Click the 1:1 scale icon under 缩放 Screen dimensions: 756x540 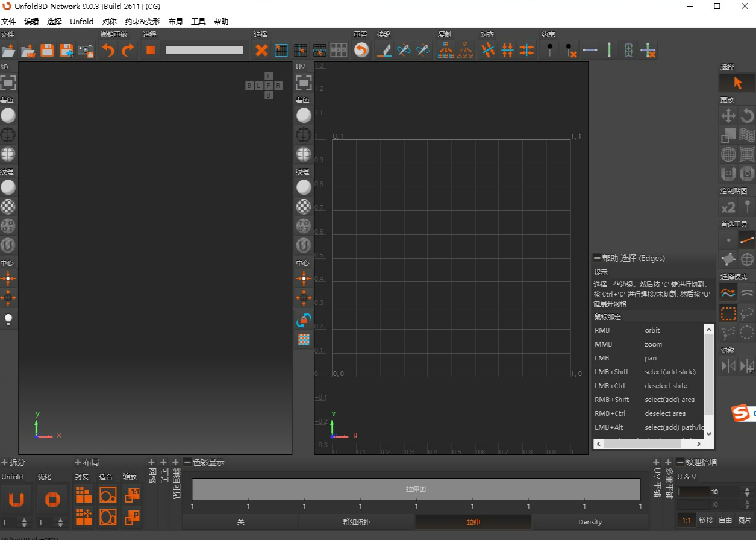tap(132, 495)
